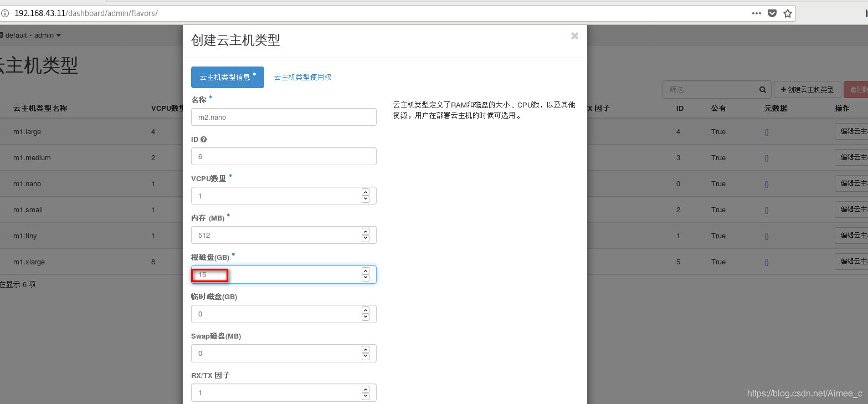Click the site info icon in address bar
The image size is (868, 404).
tap(5, 13)
